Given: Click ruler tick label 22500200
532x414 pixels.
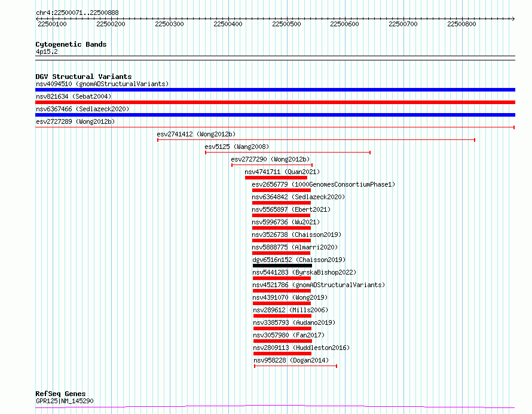Looking at the screenshot, I should [x=111, y=24].
